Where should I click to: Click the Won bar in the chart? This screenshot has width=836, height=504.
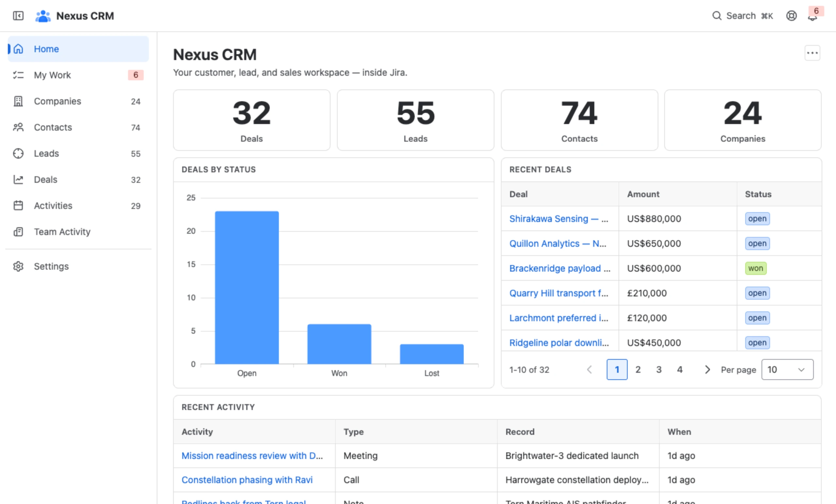(339, 344)
